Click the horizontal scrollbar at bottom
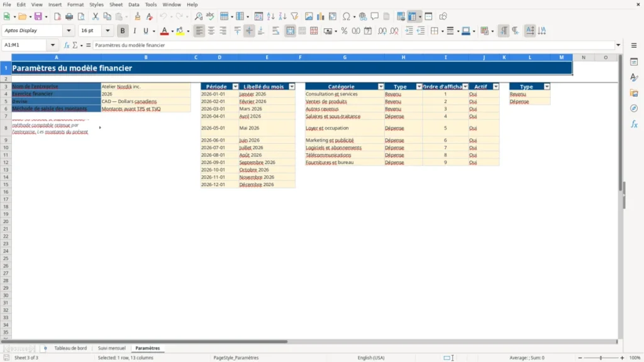 pos(144,341)
